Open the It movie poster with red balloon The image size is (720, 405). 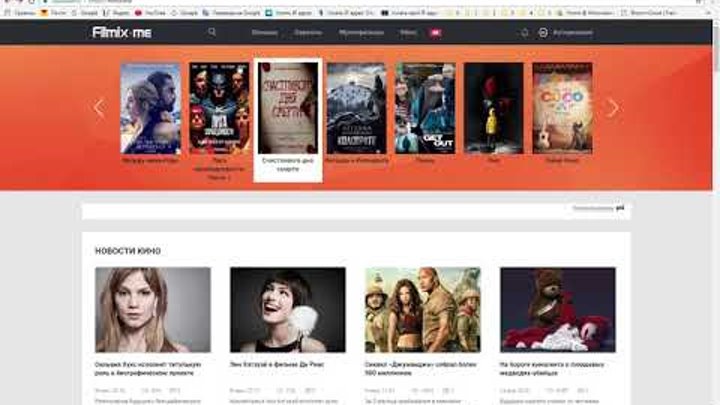point(493,108)
